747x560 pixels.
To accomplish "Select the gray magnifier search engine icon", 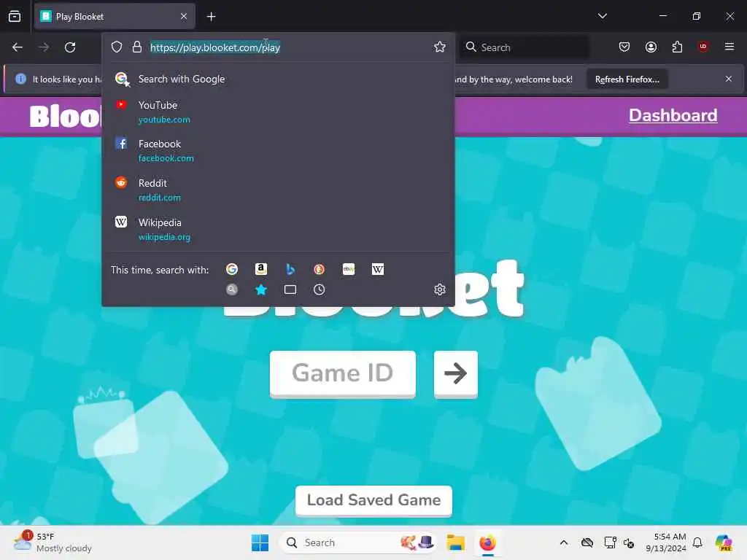I will tap(232, 289).
